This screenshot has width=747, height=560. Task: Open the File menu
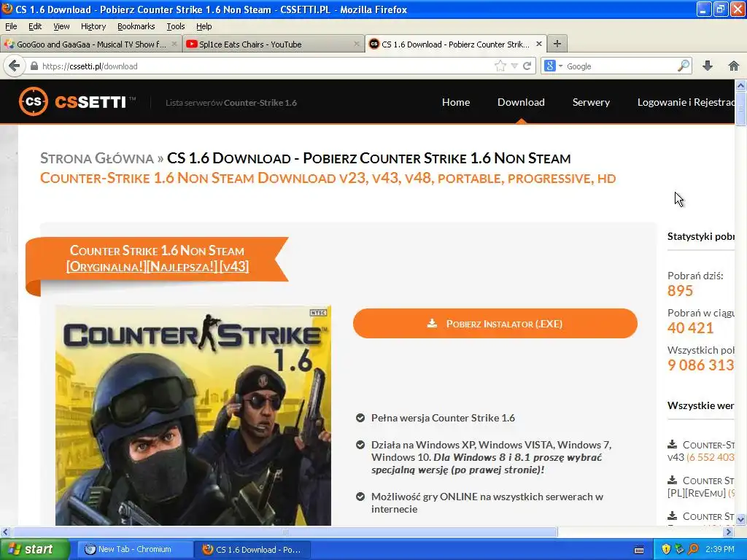[11, 26]
